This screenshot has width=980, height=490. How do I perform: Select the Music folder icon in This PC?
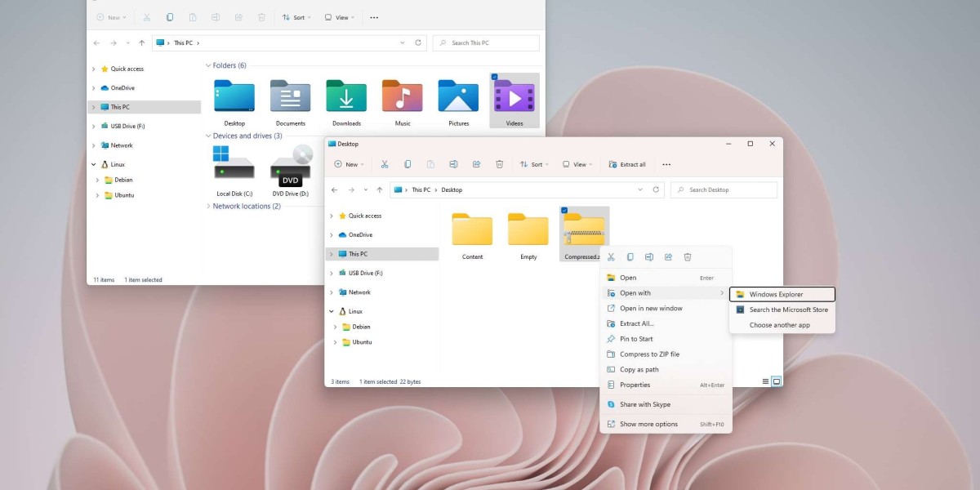[x=403, y=96]
